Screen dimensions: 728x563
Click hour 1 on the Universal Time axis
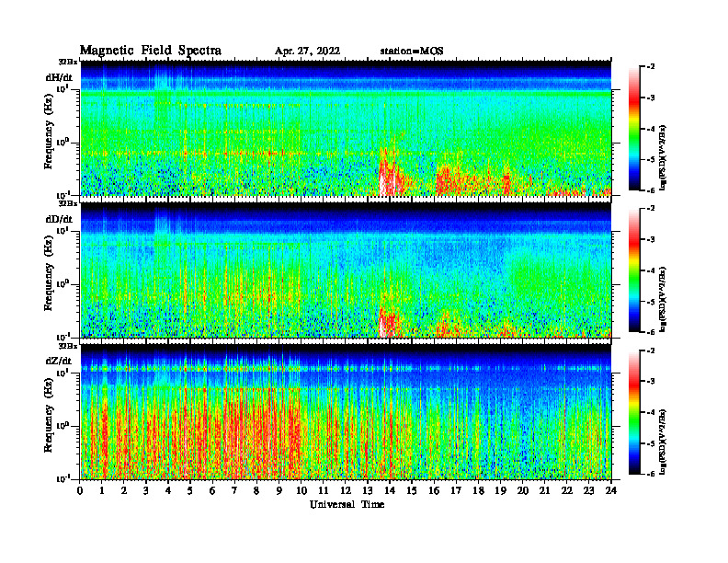[102, 491]
